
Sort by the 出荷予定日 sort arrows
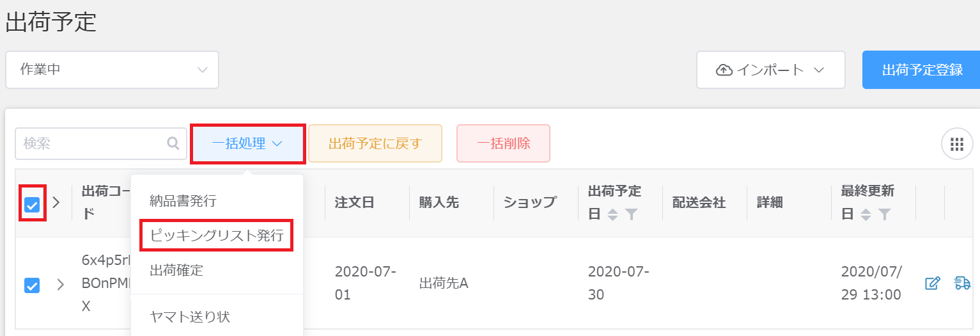612,215
